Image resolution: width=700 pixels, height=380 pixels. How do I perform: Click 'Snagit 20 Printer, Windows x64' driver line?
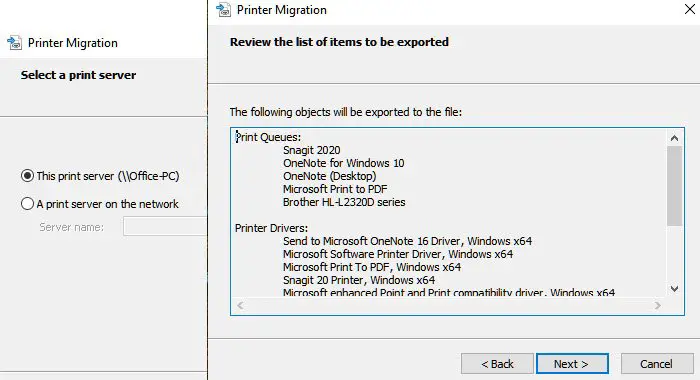click(359, 280)
